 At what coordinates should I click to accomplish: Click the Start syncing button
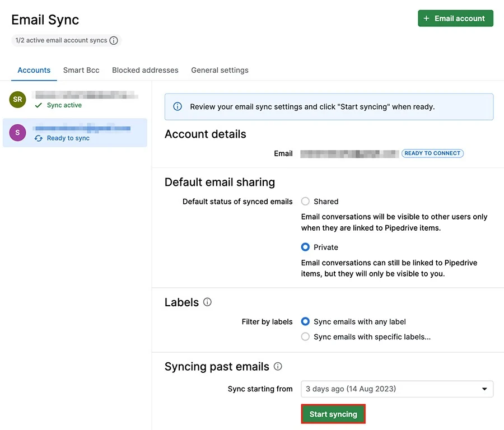[333, 414]
